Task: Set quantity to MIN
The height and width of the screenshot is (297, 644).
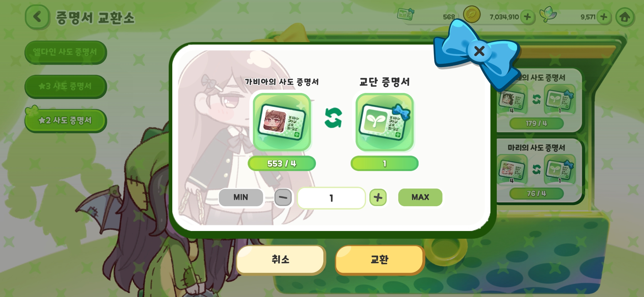Action: click(x=241, y=197)
